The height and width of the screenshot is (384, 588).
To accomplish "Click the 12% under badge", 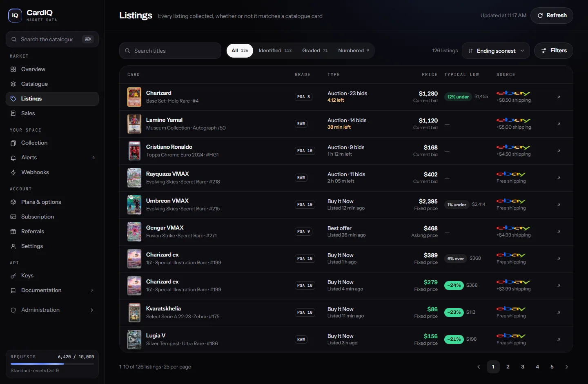I will pyautogui.click(x=458, y=97).
